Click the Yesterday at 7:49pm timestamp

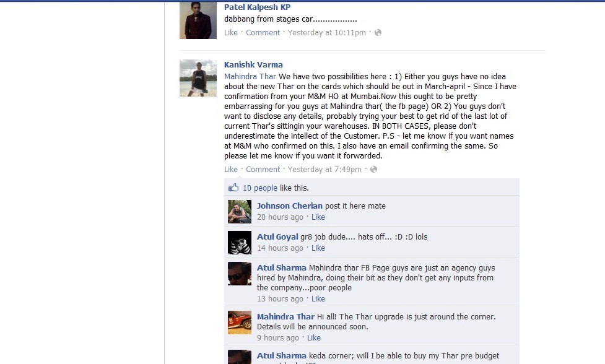click(x=324, y=170)
